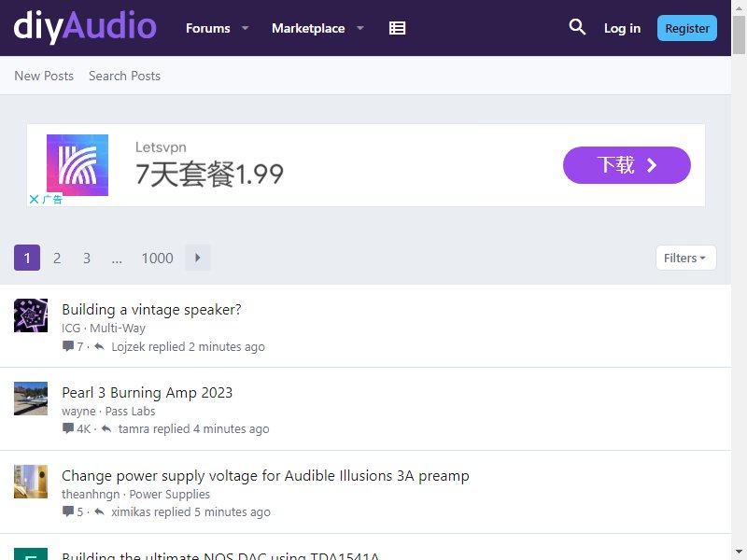
Task: Open the forum list icon in header
Action: click(x=398, y=28)
